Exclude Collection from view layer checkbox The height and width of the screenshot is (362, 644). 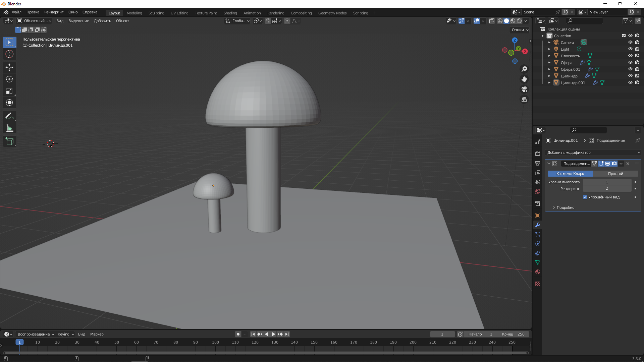[x=624, y=36]
